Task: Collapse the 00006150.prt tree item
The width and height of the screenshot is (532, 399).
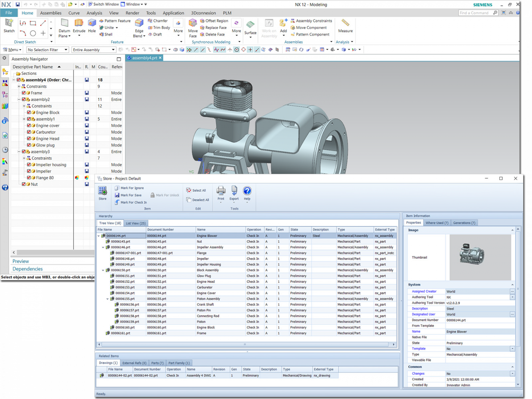Action: pos(103,270)
